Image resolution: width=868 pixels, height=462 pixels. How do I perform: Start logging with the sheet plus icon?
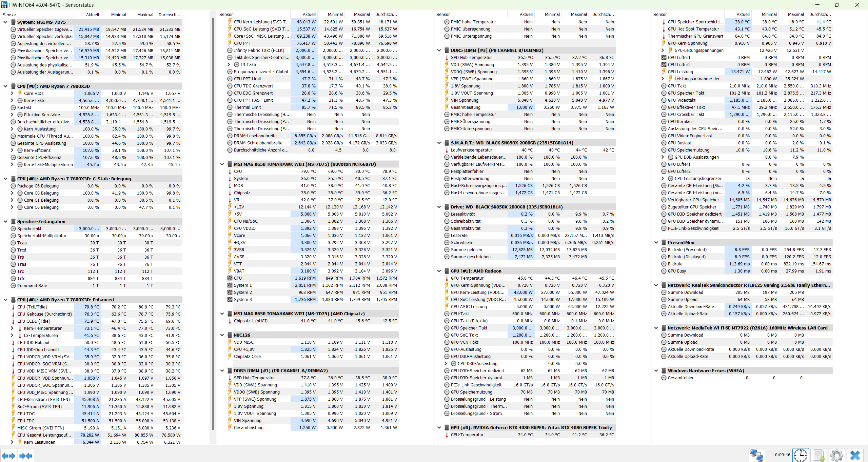click(x=819, y=455)
